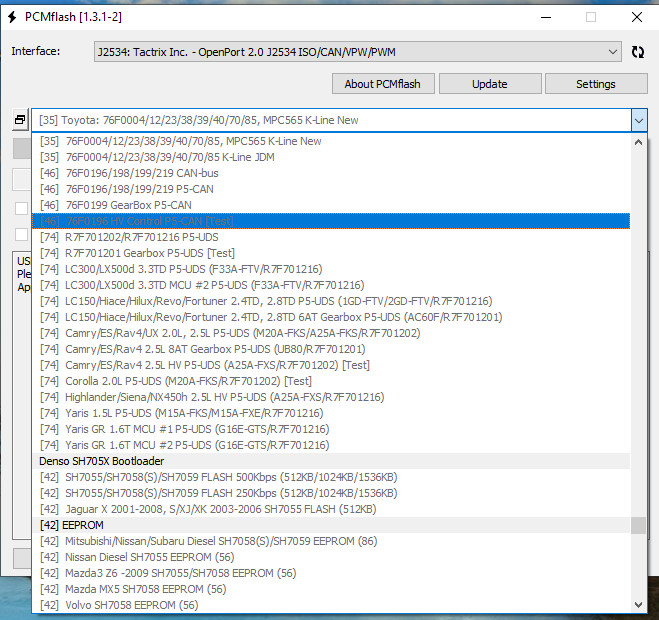
Task: Select Yaris GR 1.6T MCU #2 entry
Action: 331,445
